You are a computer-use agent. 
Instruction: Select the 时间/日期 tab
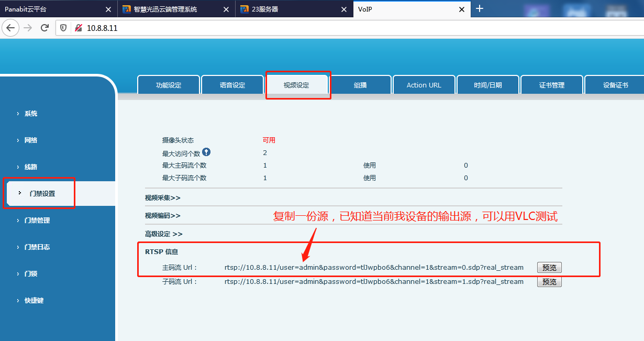tap(487, 85)
